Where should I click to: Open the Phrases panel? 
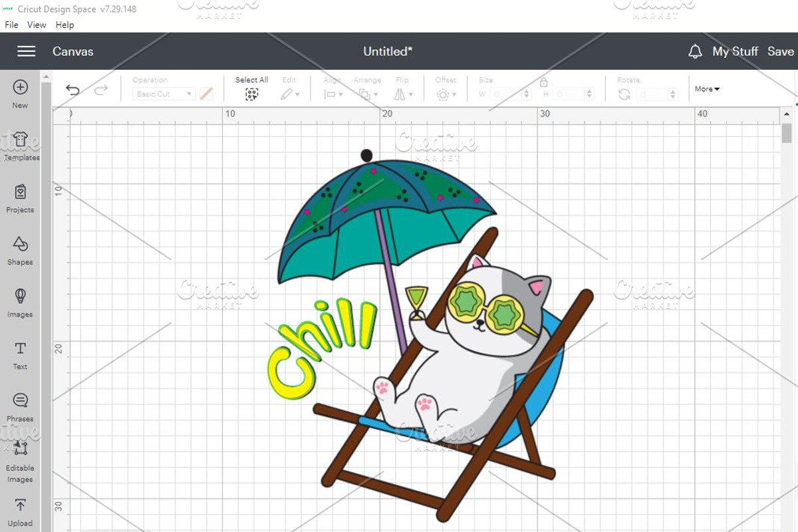tap(20, 407)
